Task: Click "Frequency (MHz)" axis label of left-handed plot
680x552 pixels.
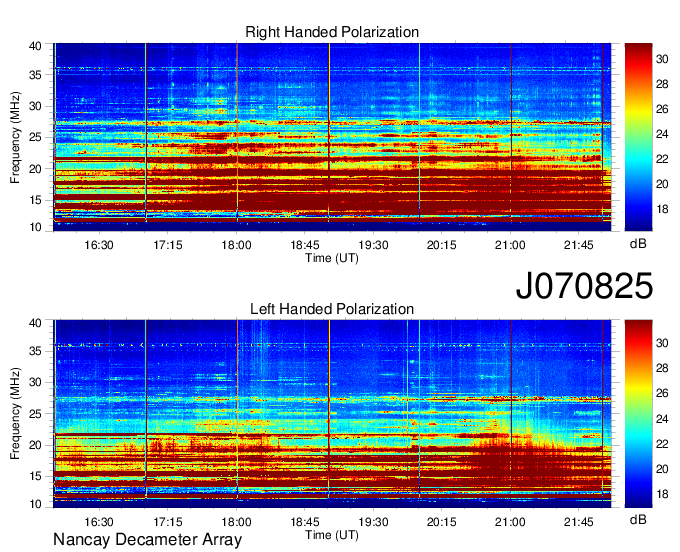Action: pyautogui.click(x=15, y=414)
